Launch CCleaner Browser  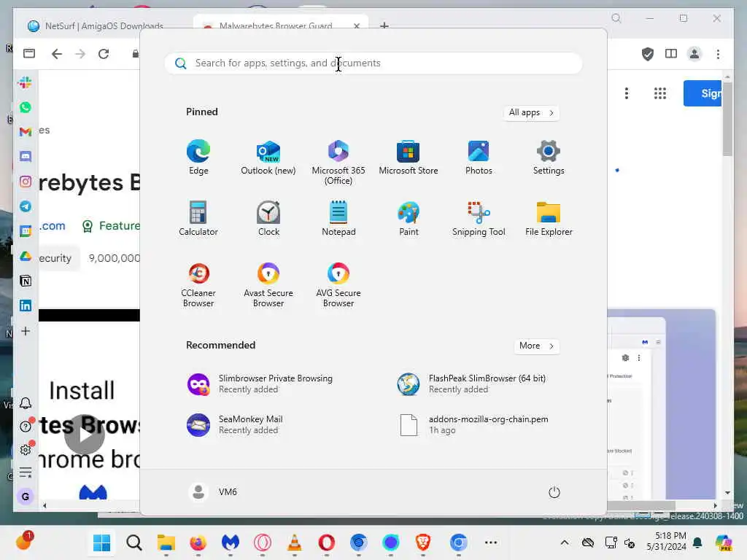pos(198,285)
